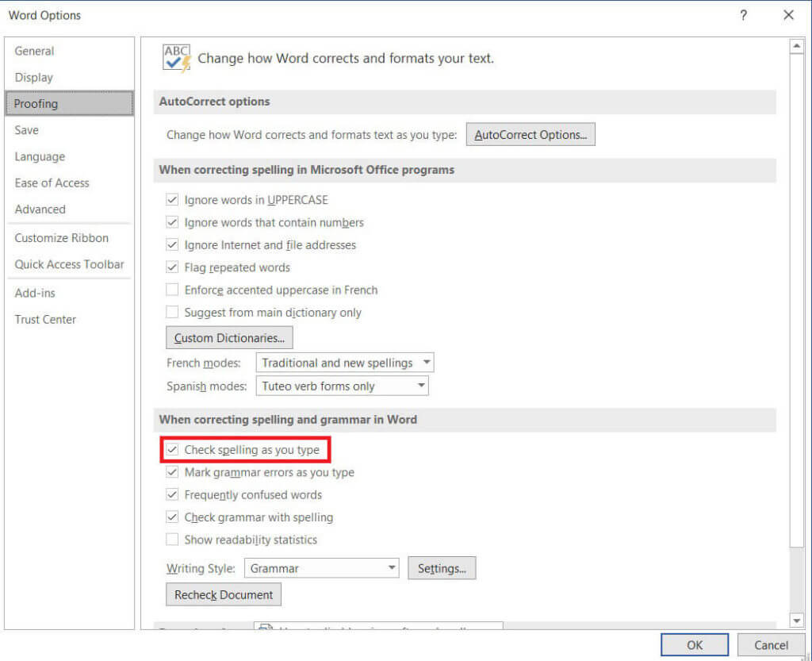Click the grammar Settings button
This screenshot has width=812, height=661.
pyautogui.click(x=442, y=568)
